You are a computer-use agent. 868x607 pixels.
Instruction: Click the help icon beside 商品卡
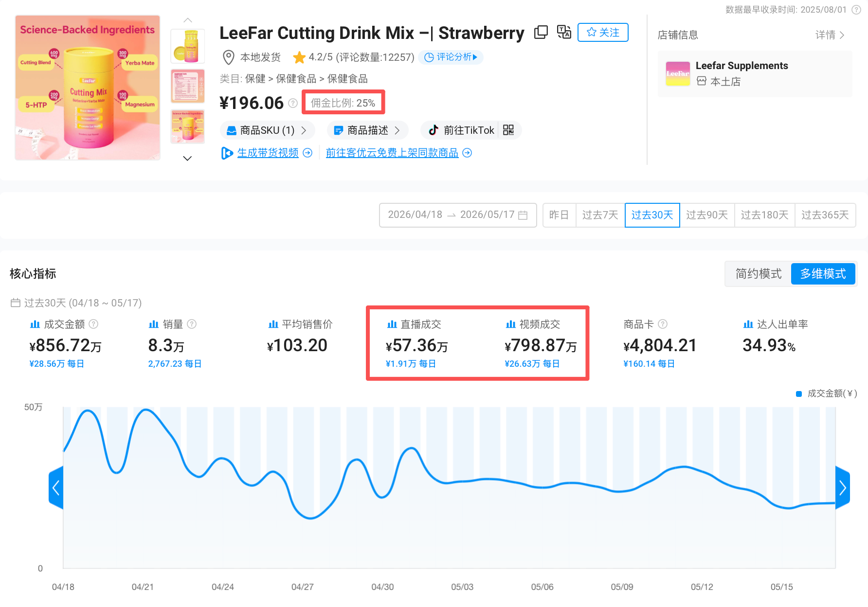[x=663, y=324]
